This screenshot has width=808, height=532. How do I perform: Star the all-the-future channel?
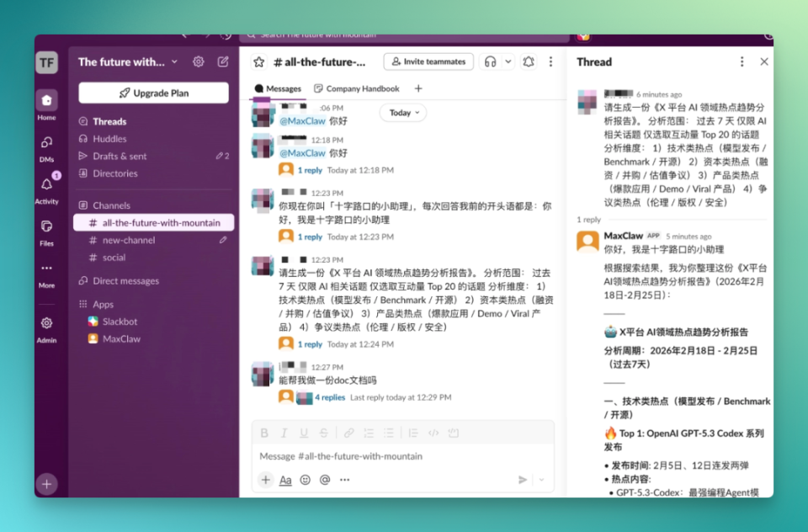coord(258,61)
